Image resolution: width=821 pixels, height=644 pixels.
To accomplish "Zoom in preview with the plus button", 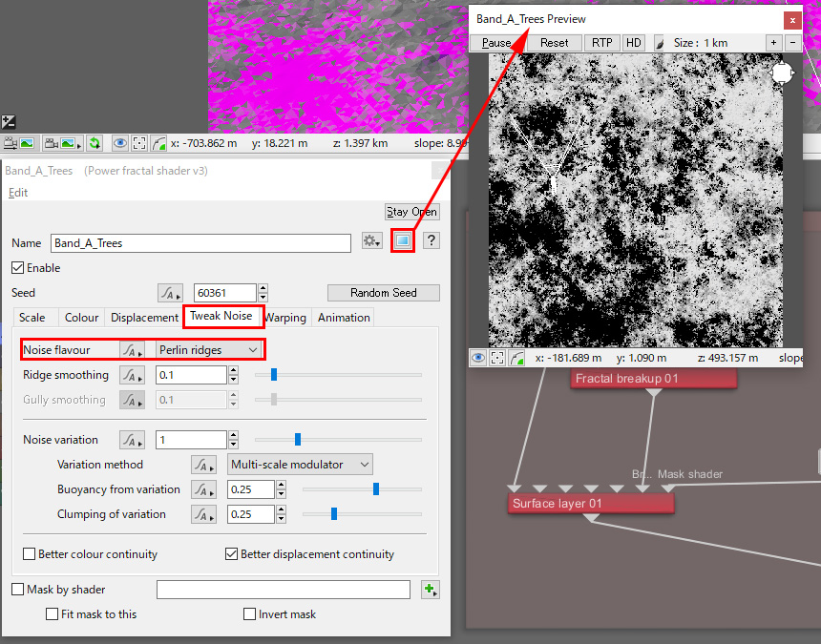I will coord(773,43).
